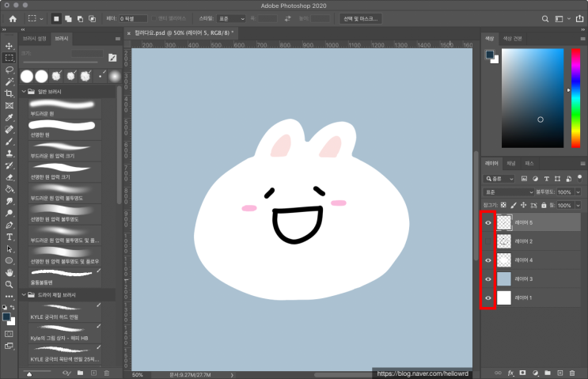Click the Home icon in options bar
The height and width of the screenshot is (379, 588).
coord(13,19)
